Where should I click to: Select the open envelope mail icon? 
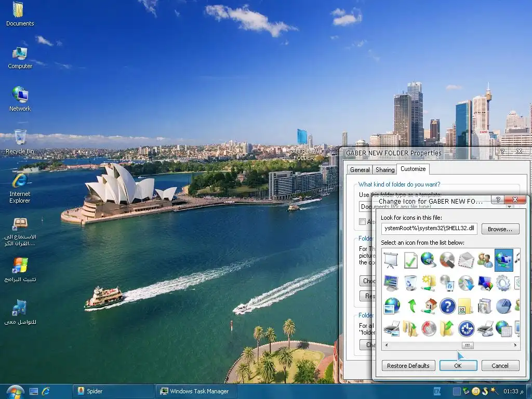466,260
